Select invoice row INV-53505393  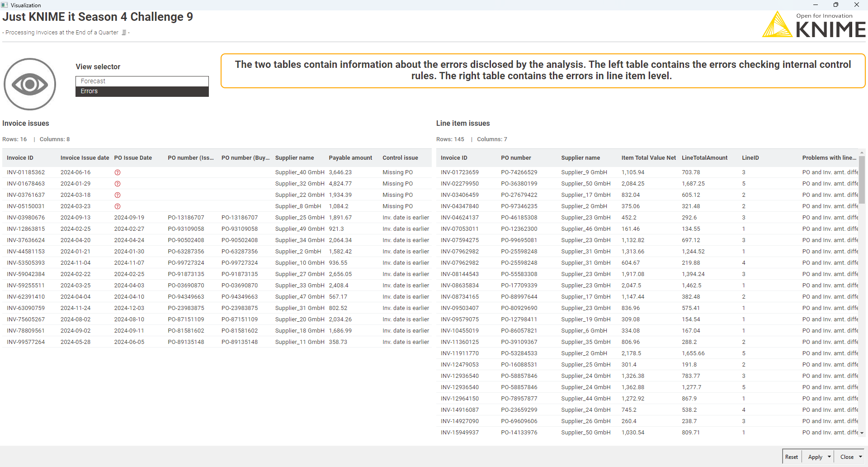(x=217, y=263)
